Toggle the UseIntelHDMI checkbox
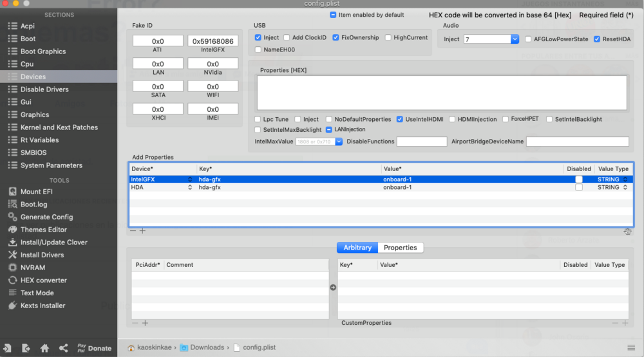Screen dimensions: 644x357 [400, 119]
